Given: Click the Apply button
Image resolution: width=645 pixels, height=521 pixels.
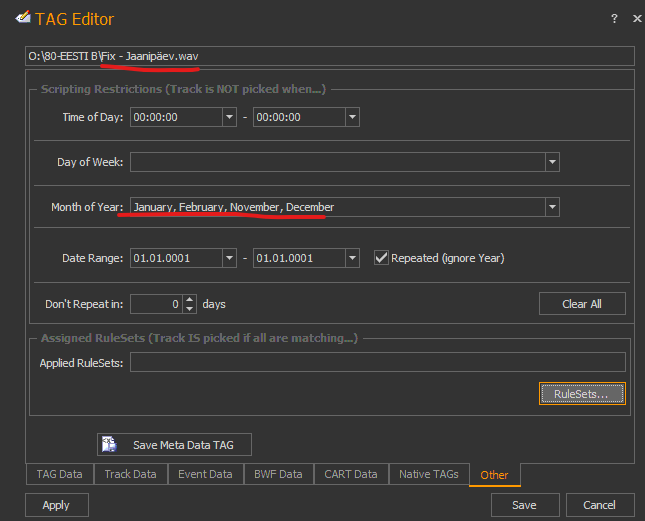Looking at the screenshot, I should click(56, 505).
